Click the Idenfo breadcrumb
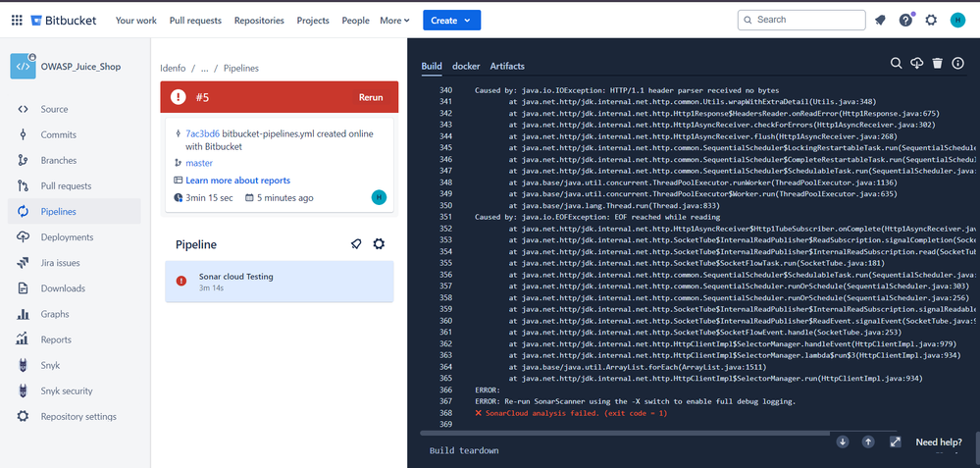 click(x=173, y=69)
